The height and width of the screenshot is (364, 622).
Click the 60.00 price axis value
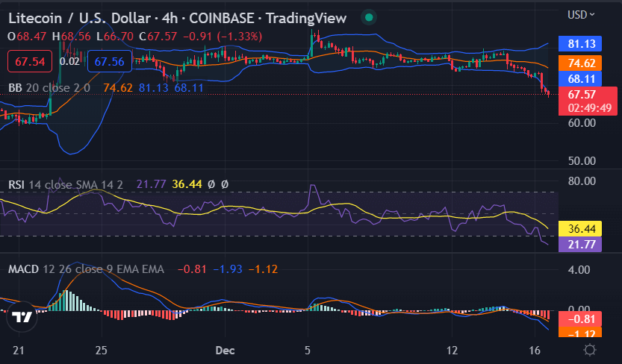(582, 123)
